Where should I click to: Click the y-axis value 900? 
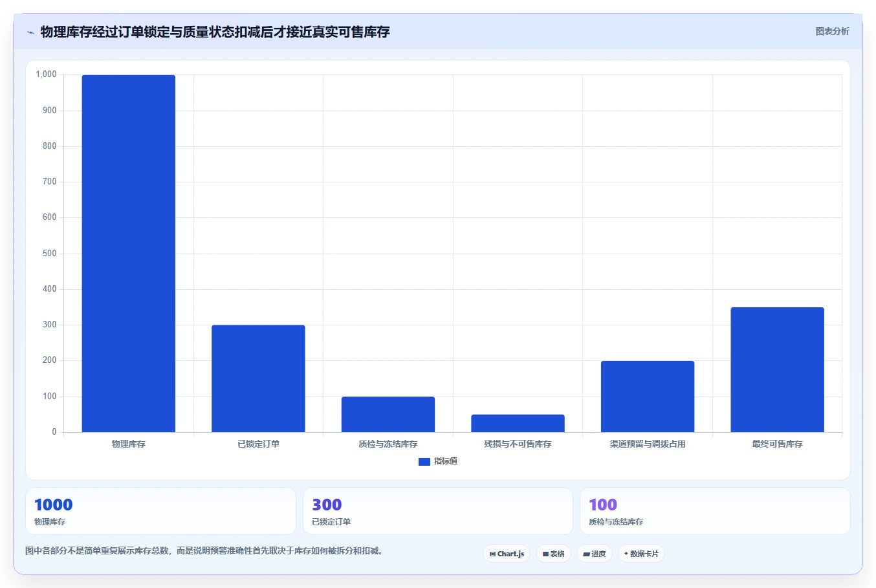tap(49, 110)
